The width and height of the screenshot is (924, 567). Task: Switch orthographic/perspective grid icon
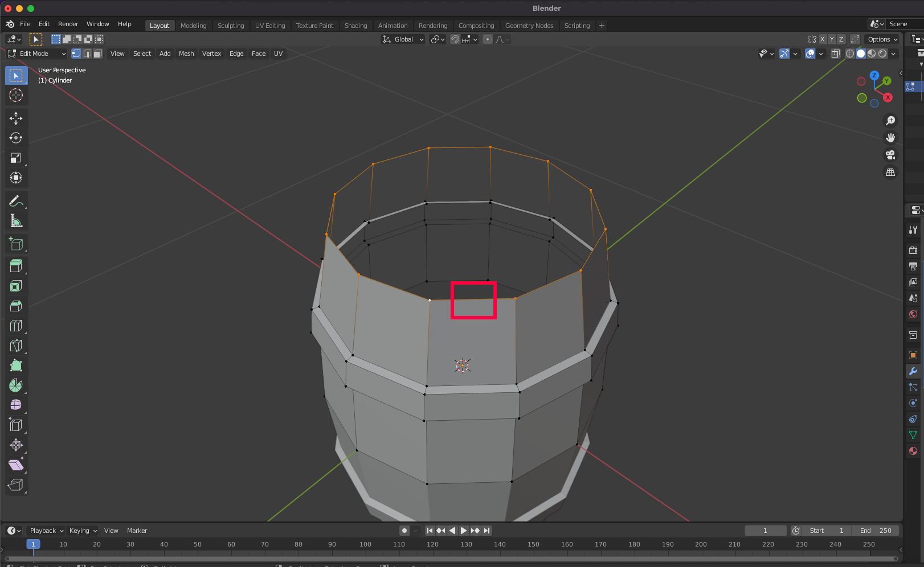[x=890, y=172]
